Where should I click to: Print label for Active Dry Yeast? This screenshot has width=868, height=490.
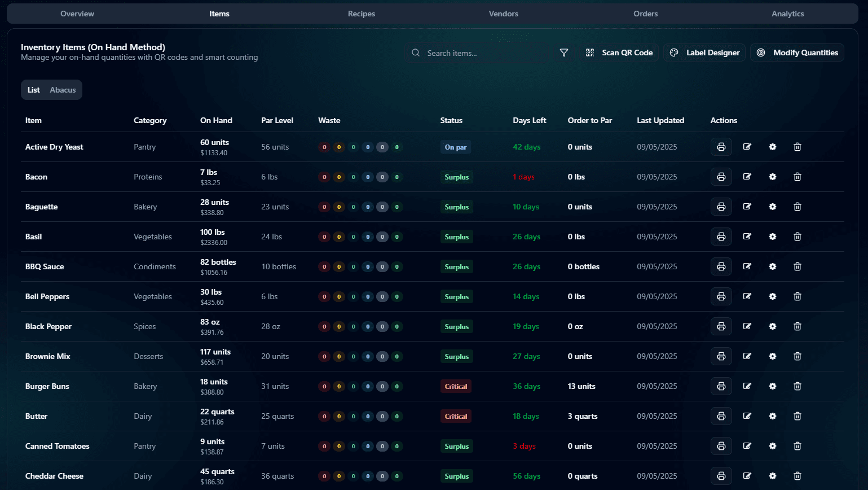click(721, 147)
